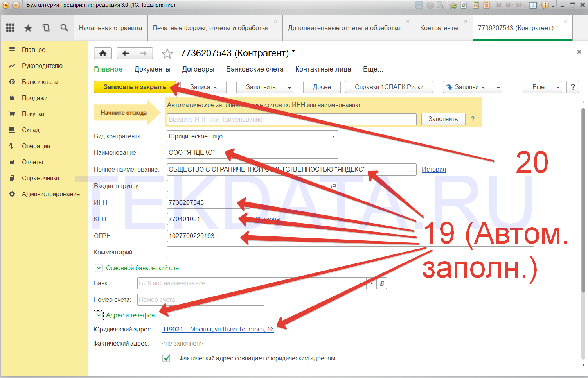Click the Наименование field with ООО "ЯНДЕКС"
This screenshot has height=378, width=588.
(253, 153)
